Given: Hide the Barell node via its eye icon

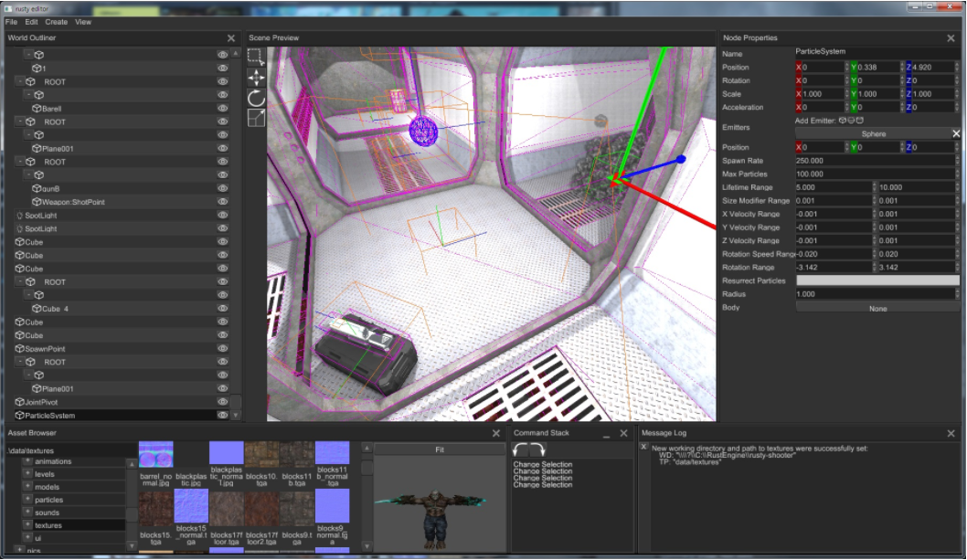Looking at the screenshot, I should (222, 109).
